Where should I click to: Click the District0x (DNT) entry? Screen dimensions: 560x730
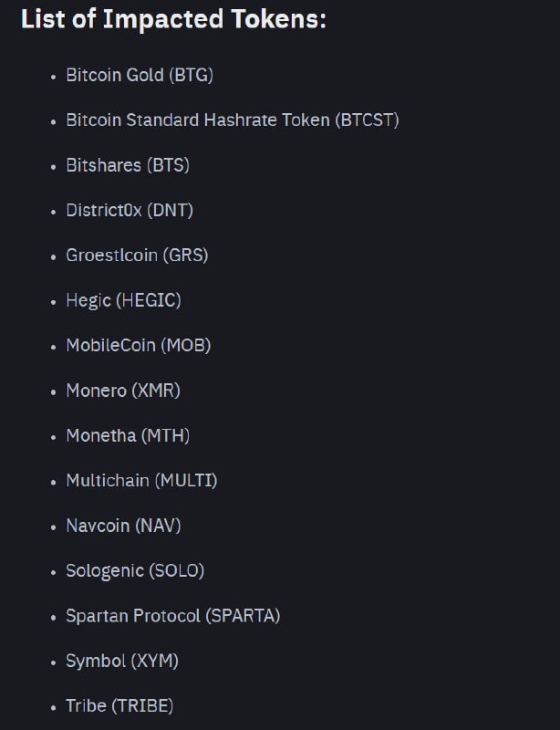click(130, 211)
